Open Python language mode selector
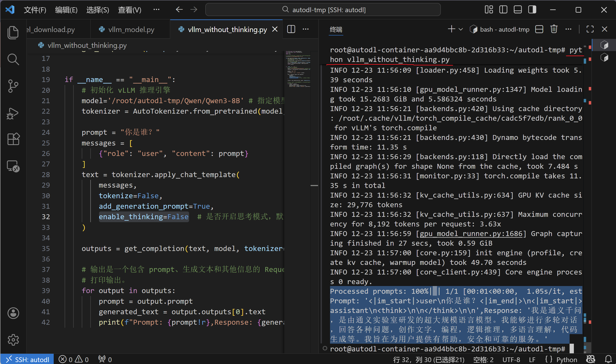This screenshot has height=364, width=616. click(566, 360)
